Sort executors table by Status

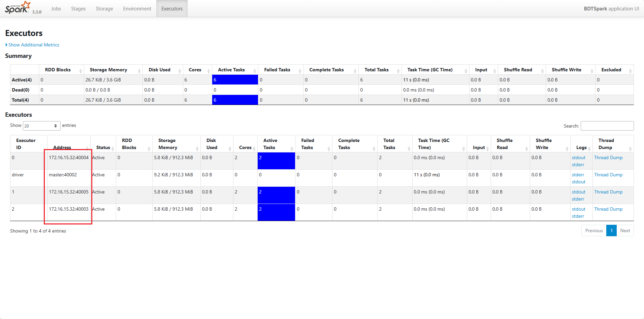103,144
